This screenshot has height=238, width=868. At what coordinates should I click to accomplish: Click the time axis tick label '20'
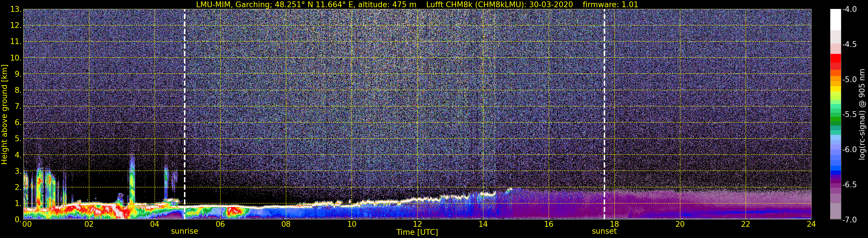click(680, 224)
